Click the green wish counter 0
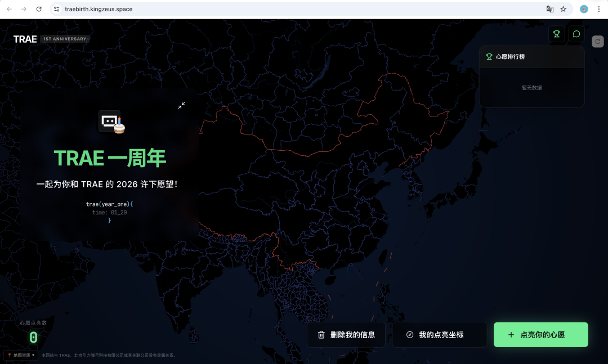The image size is (608, 364). pos(33,338)
